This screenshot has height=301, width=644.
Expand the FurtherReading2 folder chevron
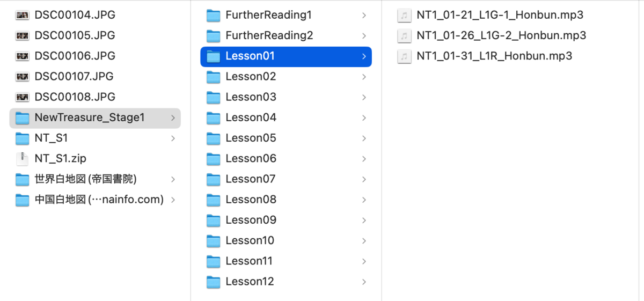click(x=364, y=35)
